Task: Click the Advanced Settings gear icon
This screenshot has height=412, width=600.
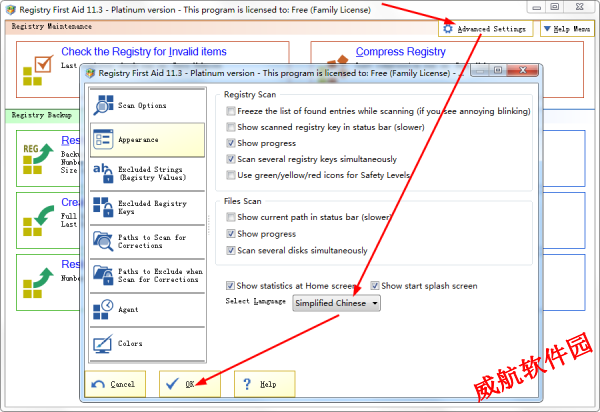Action: (448, 29)
